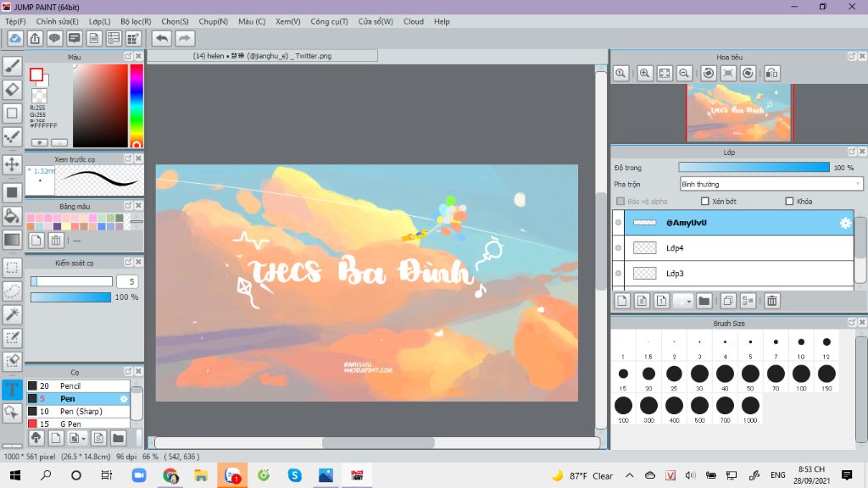
Task: Open the Chỉnh sửa(E) menu
Action: tap(57, 21)
